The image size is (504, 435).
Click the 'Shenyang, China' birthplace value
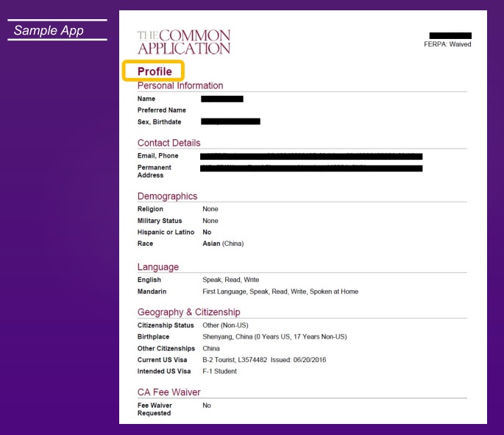[x=274, y=336]
